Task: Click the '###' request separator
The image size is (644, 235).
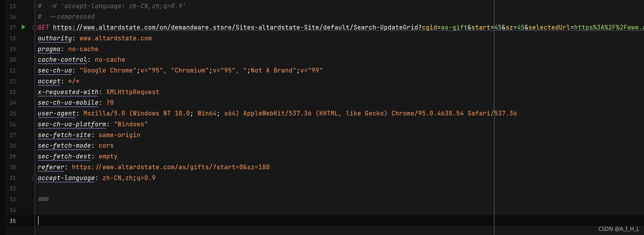Action: pyautogui.click(x=44, y=199)
